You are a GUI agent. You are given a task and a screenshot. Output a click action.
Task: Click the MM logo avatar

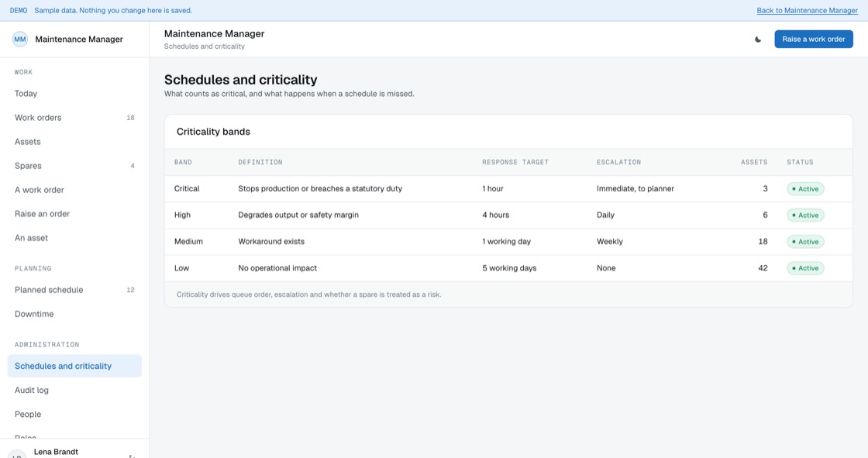(x=20, y=40)
